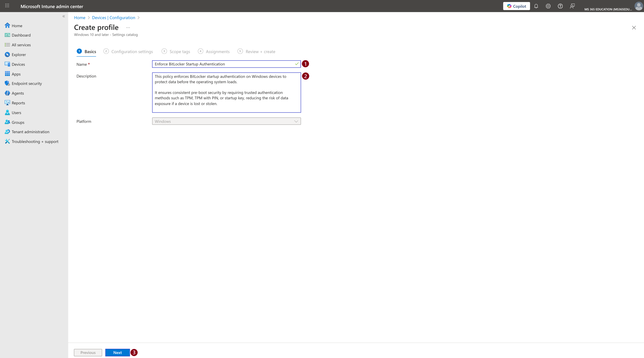Open the app launcher waffle icon

[x=7, y=6]
